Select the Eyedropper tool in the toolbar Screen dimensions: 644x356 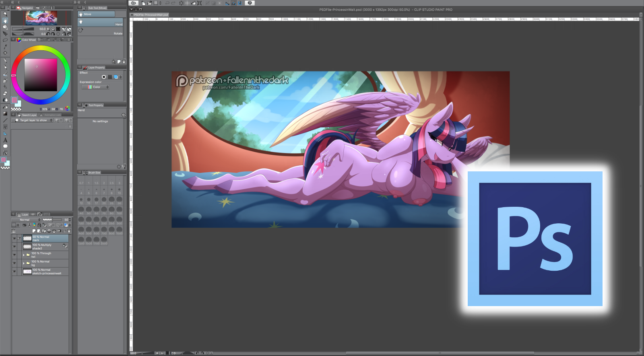pyautogui.click(x=5, y=47)
